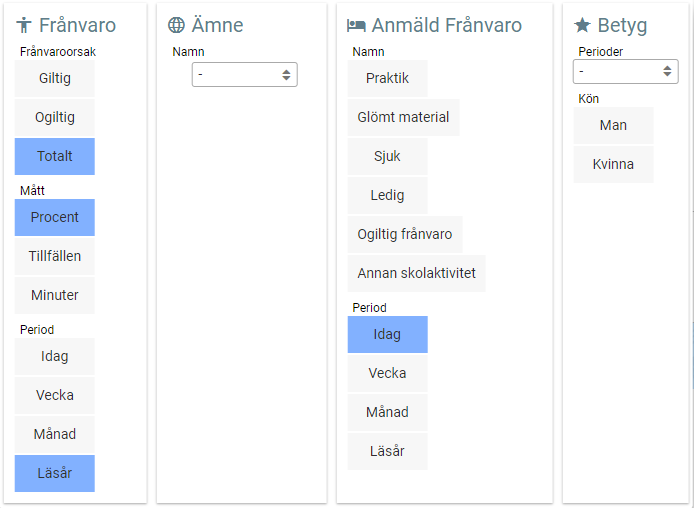
Task: Set Frånvaro period to Vecka
Action: [55, 395]
